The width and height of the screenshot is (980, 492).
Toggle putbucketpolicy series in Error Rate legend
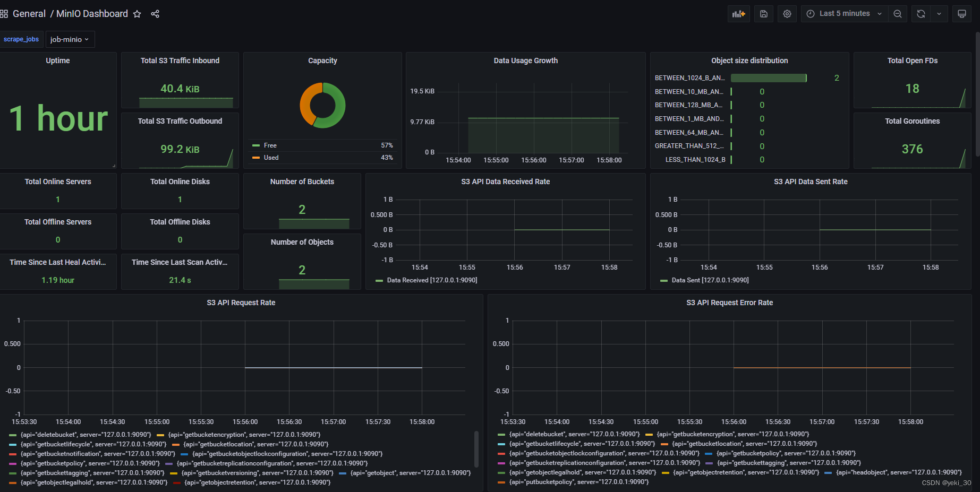(x=579, y=482)
